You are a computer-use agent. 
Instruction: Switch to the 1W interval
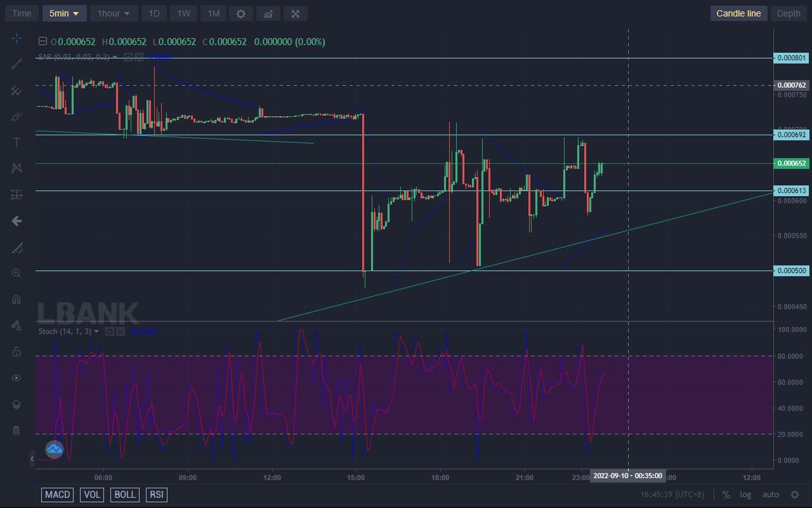click(x=183, y=13)
